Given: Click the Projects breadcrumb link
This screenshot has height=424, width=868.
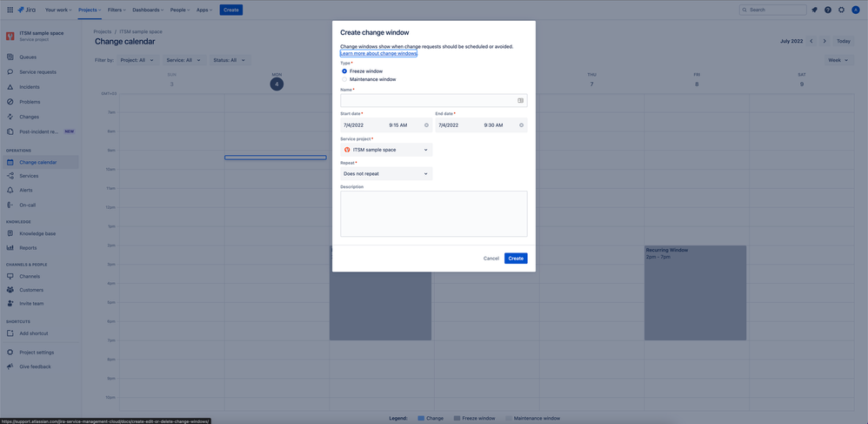Looking at the screenshot, I should (x=103, y=31).
